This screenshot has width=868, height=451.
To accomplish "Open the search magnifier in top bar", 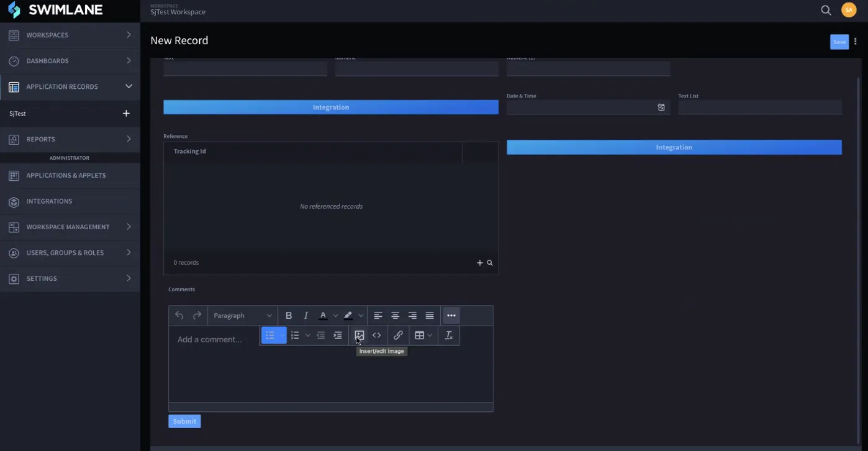I will (826, 10).
